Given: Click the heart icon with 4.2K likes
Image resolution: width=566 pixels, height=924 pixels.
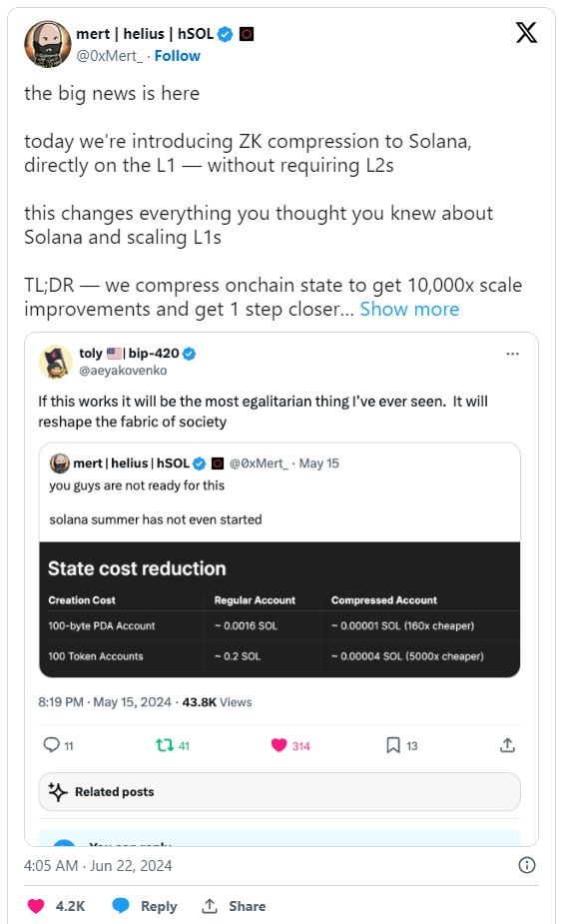Looking at the screenshot, I should 36,906.
